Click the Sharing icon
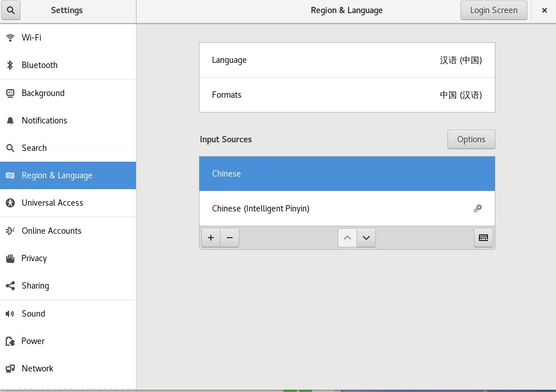Viewport: 556px width, 392px height. (x=10, y=286)
